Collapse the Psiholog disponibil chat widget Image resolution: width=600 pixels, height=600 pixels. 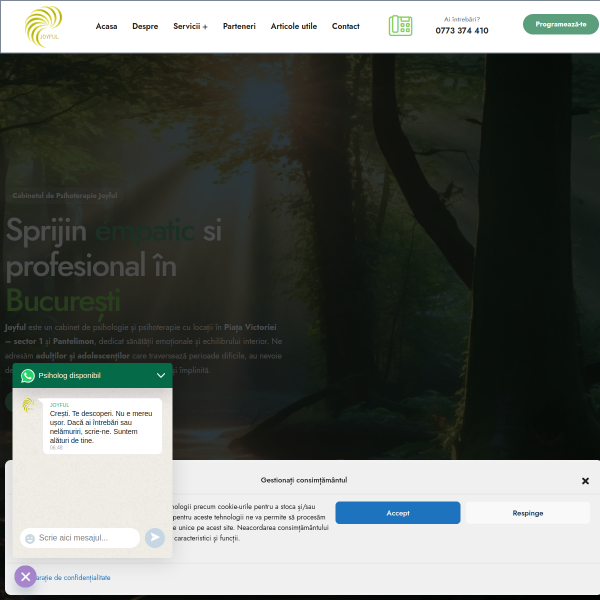point(161,375)
